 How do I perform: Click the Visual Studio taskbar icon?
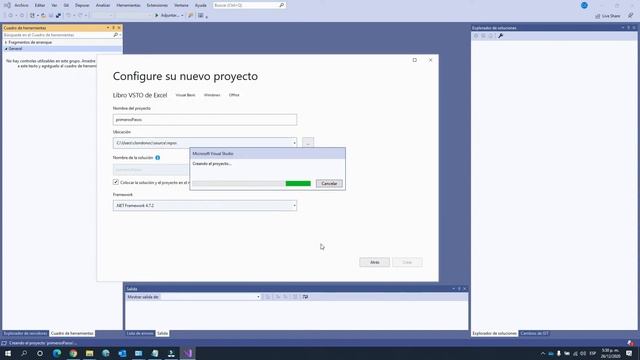pyautogui.click(x=187, y=353)
